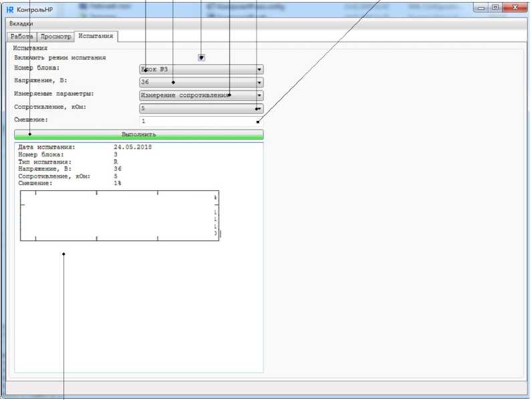This screenshot has height=400, width=532.
Task: Toggle the Включить режим испытания checkbox
Action: [x=201, y=57]
